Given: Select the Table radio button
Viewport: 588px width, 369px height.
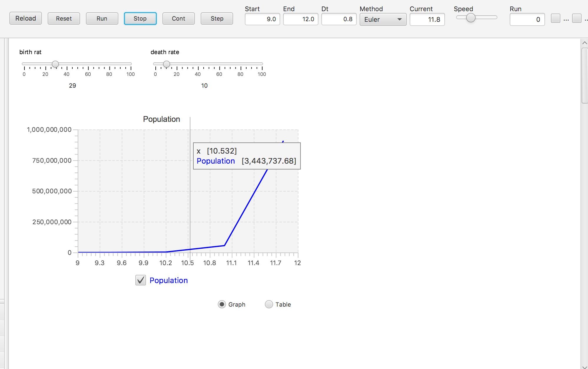Looking at the screenshot, I should pos(269,304).
